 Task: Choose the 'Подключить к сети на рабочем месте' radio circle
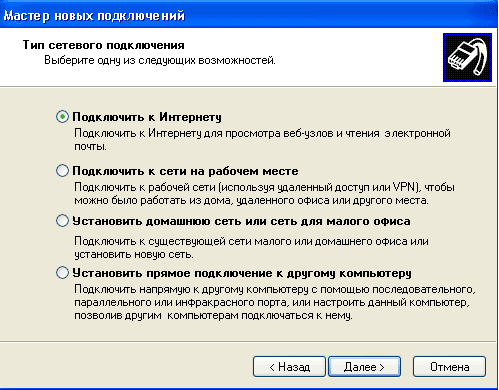[62, 171]
